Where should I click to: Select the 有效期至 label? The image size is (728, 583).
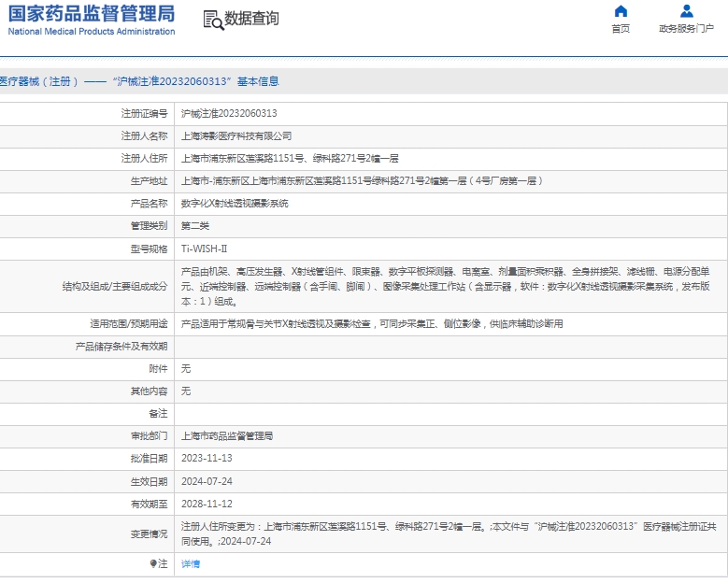click(149, 505)
